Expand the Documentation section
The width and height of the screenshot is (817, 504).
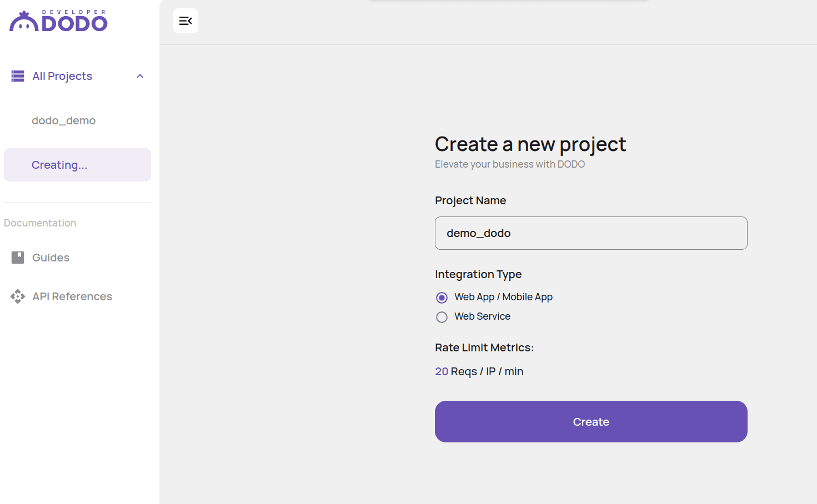(x=40, y=223)
